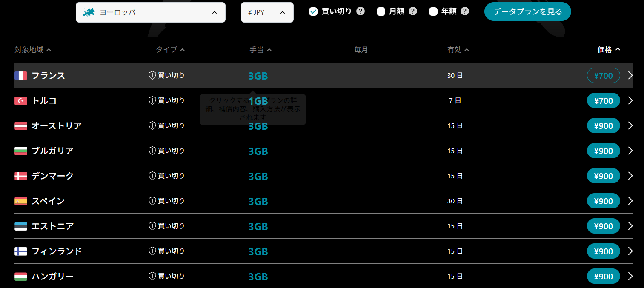Click the arrow at the end of ハンガリー row
This screenshot has width=644, height=288.
pos(630,277)
